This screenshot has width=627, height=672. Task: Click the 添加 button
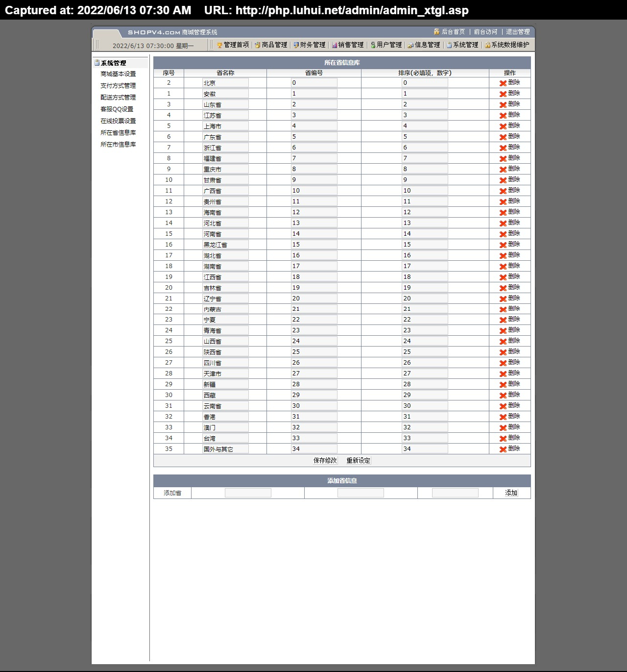[511, 493]
